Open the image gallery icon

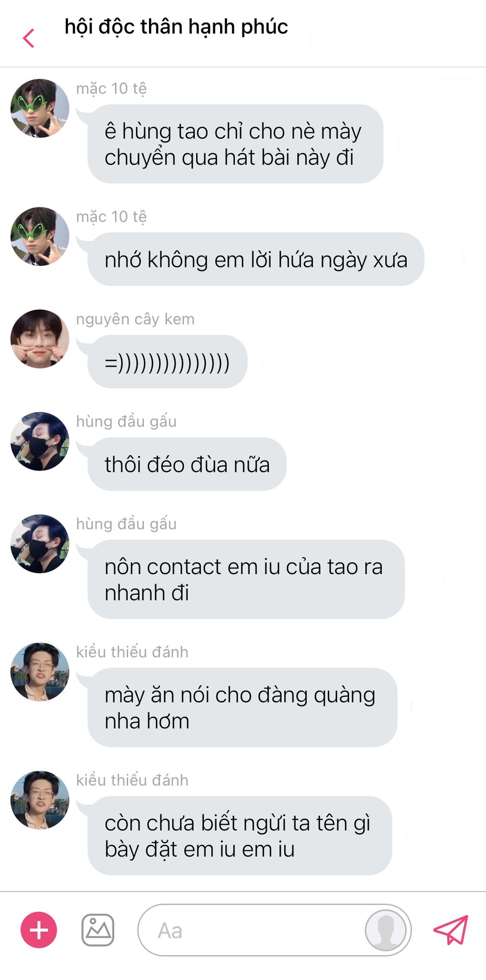click(x=98, y=930)
